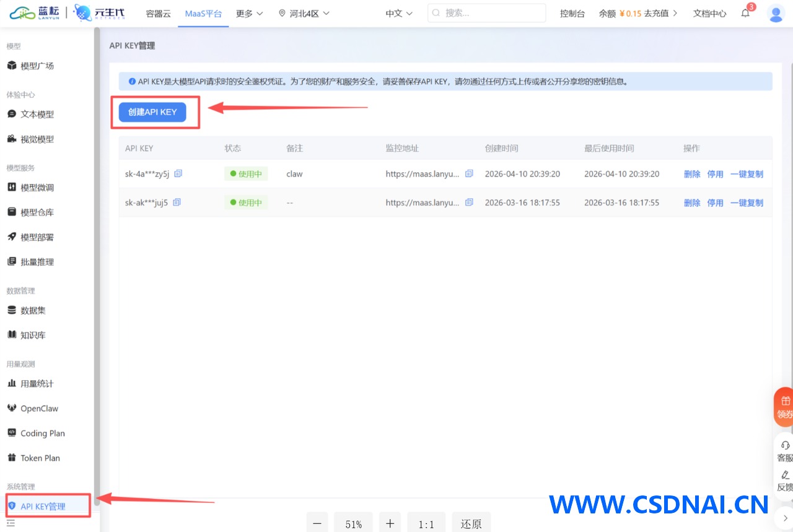Image resolution: width=793 pixels, height=532 pixels.
Task: Open 数据集 in the sidebar
Action: tap(33, 310)
